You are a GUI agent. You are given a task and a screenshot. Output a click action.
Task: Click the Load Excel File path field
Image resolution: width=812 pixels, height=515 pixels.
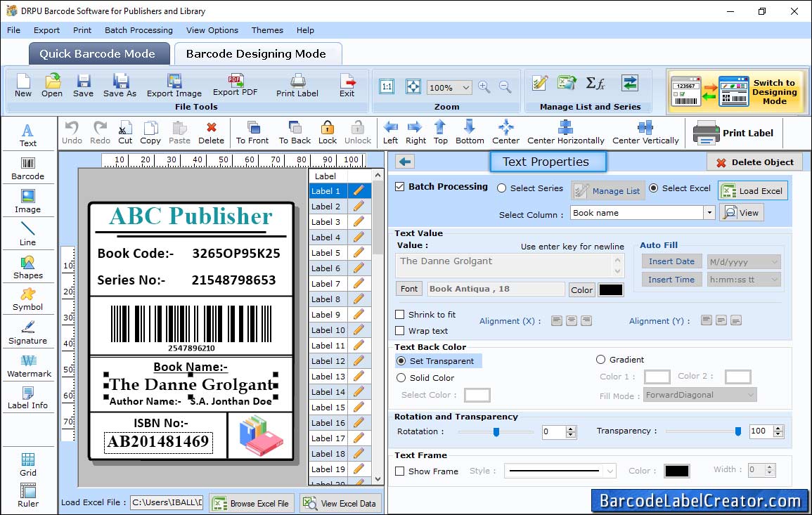point(167,502)
